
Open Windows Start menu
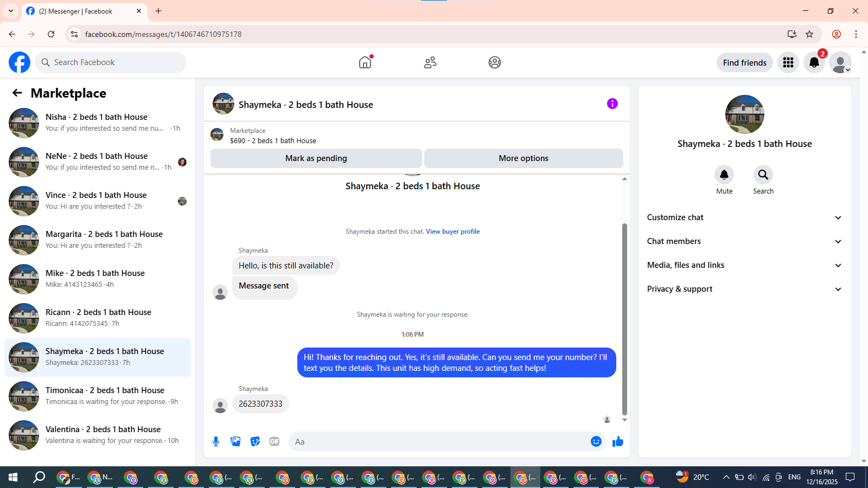pyautogui.click(x=13, y=477)
